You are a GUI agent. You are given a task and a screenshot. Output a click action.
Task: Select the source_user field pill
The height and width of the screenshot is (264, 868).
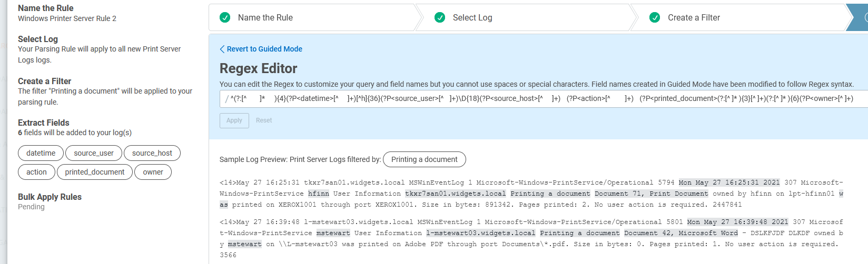tap(94, 153)
